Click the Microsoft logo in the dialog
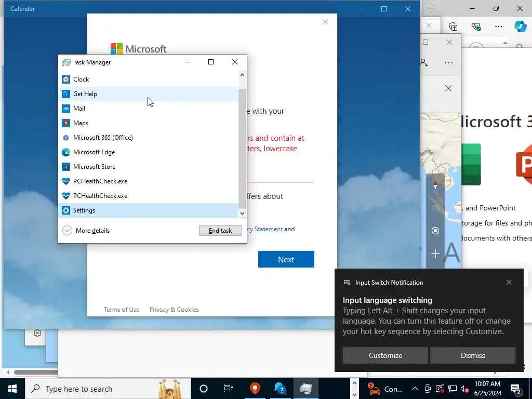Viewport: 532px width, 399px height. pyautogui.click(x=138, y=49)
